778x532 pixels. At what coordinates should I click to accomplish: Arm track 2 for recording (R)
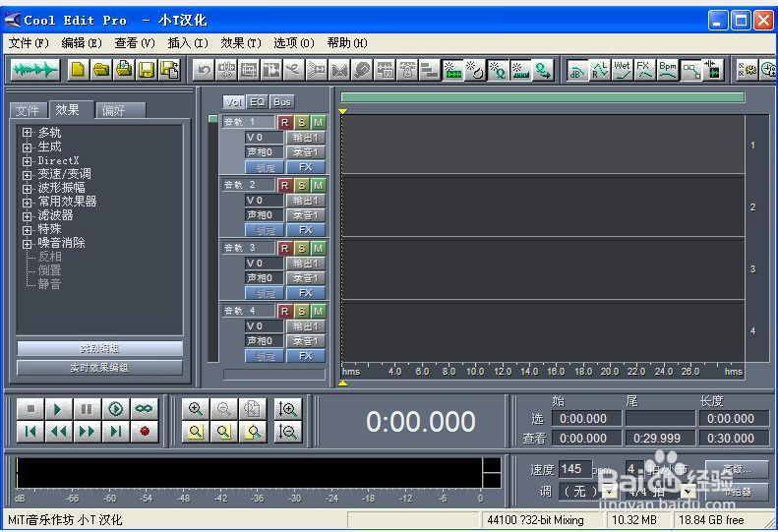pos(285,185)
